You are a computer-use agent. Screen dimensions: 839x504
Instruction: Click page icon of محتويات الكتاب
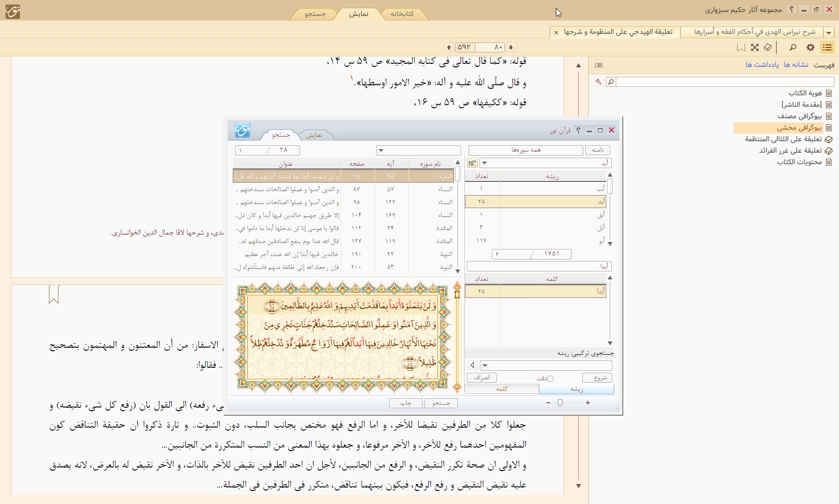[829, 162]
